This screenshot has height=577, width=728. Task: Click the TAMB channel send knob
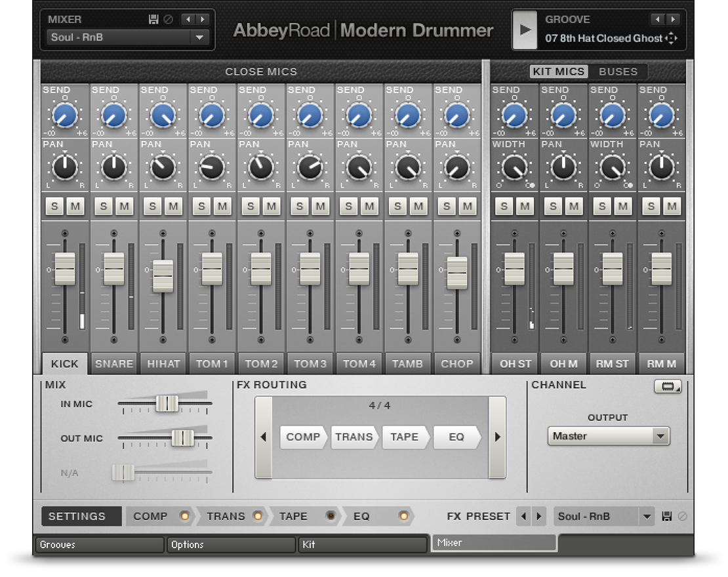pyautogui.click(x=408, y=115)
